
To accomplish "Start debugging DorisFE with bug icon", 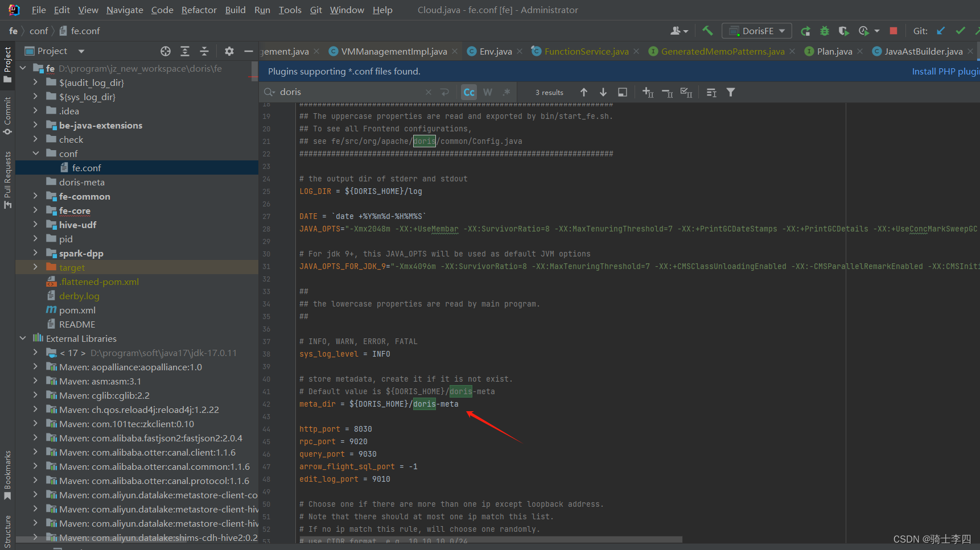I will (x=825, y=31).
